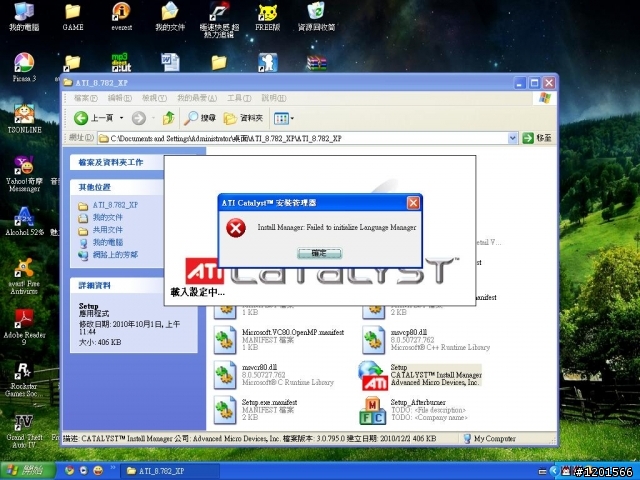Open the 工具 menu in Explorer
Image resolution: width=640 pixels, height=480 pixels.
(x=239, y=98)
